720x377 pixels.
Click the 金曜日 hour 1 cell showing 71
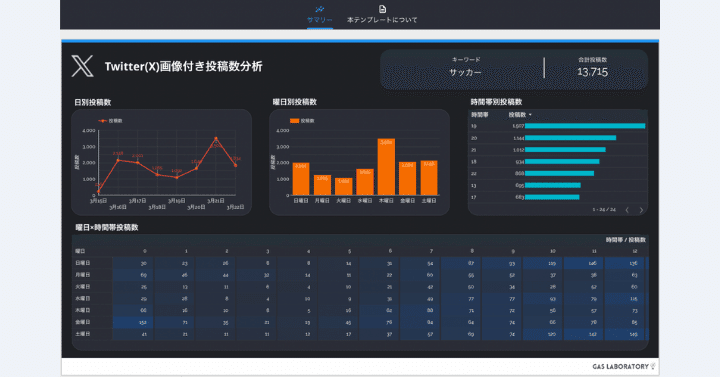click(x=174, y=322)
